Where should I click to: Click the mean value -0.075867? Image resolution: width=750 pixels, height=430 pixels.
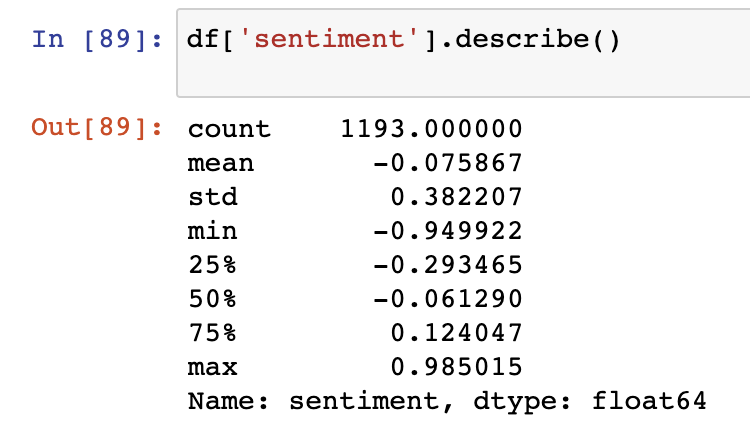point(447,163)
